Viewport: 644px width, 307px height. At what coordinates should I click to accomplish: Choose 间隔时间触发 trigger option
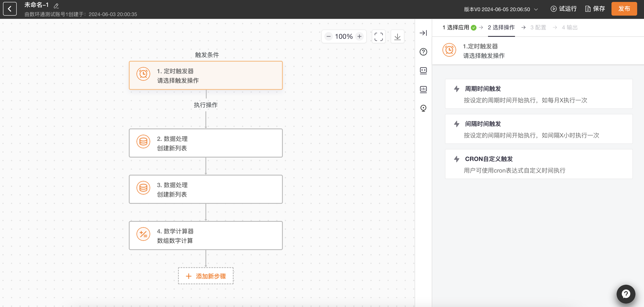pyautogui.click(x=539, y=129)
